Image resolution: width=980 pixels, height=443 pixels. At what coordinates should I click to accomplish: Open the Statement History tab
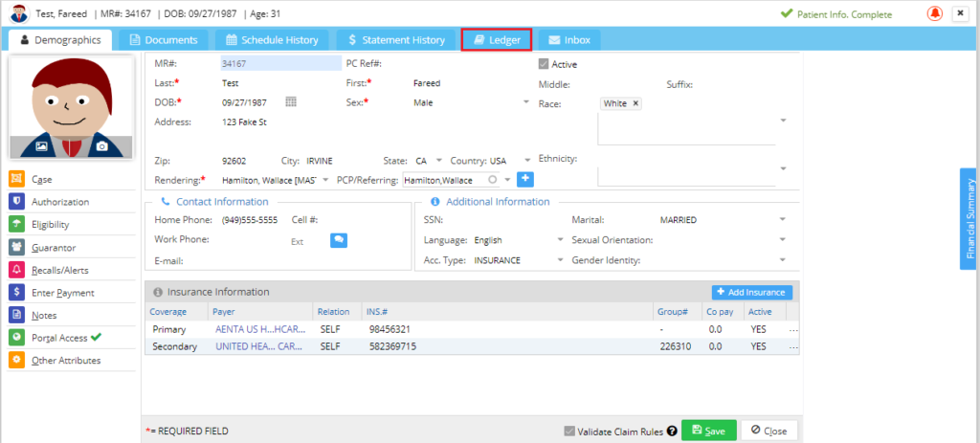coord(397,40)
